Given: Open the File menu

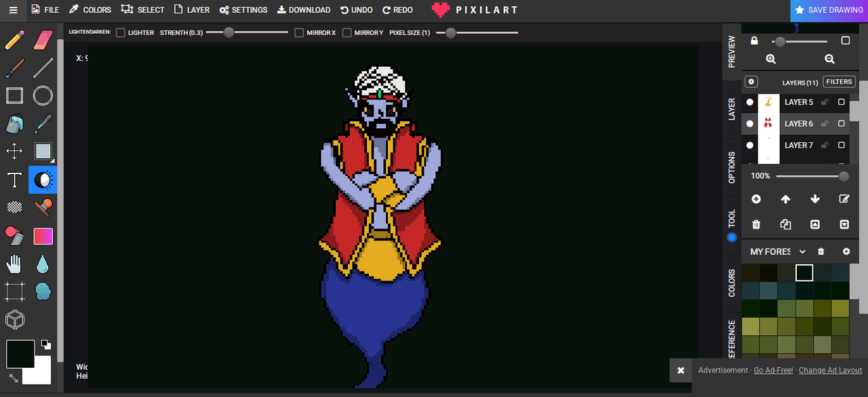Looking at the screenshot, I should [x=45, y=10].
